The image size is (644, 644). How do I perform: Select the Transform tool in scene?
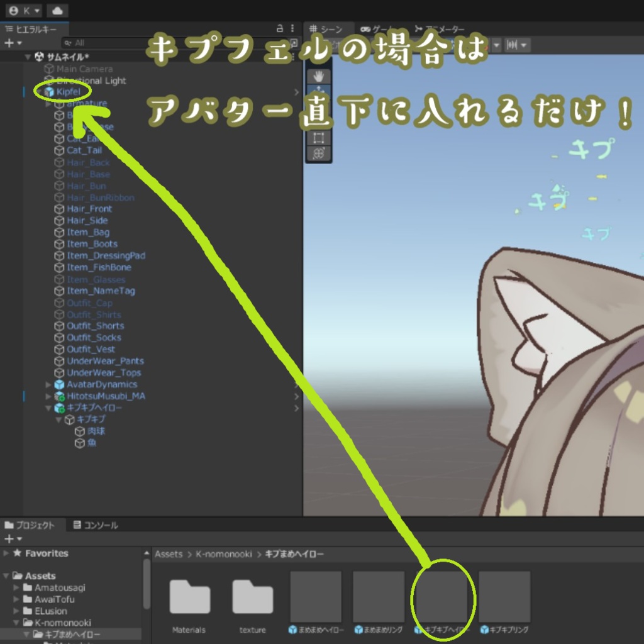[319, 153]
